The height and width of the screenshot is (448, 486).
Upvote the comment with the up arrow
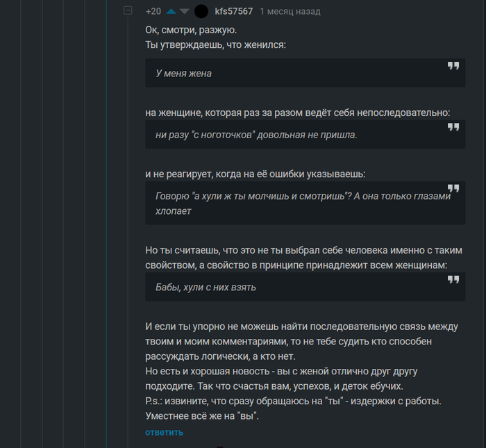(x=171, y=11)
